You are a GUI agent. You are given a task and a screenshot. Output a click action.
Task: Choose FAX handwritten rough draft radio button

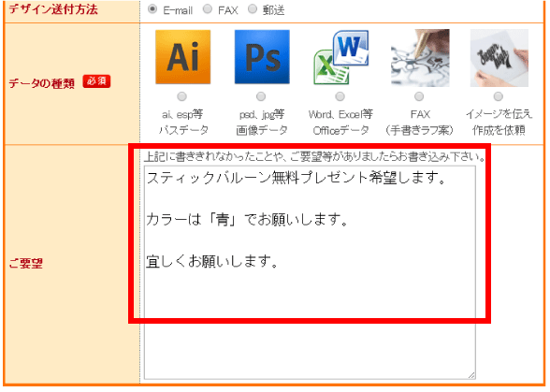click(419, 96)
